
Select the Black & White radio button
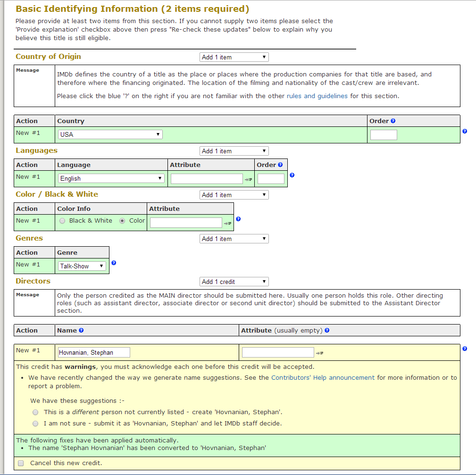pyautogui.click(x=62, y=221)
